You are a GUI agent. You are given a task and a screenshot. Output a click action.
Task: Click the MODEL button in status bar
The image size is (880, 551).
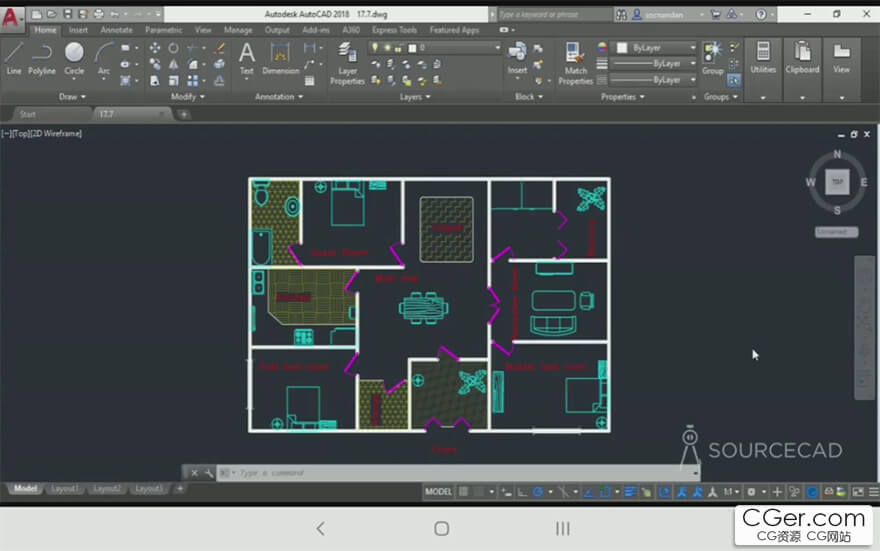click(x=438, y=492)
